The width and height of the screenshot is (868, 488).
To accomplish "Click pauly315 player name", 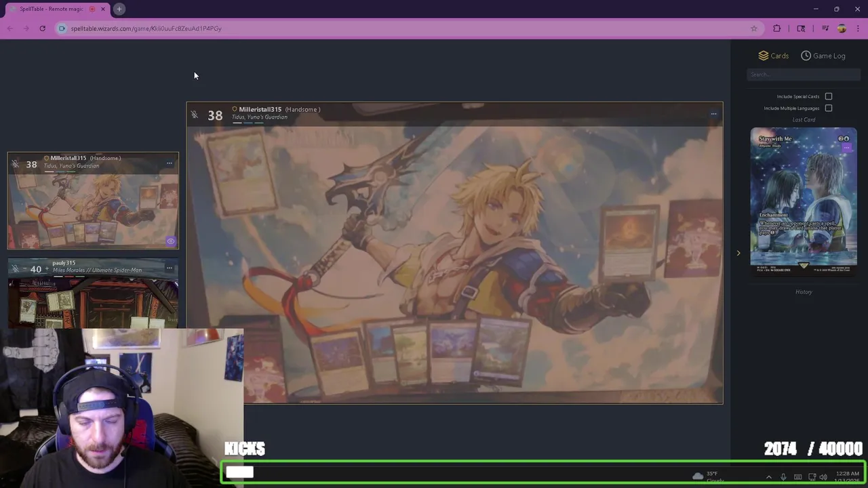I will point(64,263).
